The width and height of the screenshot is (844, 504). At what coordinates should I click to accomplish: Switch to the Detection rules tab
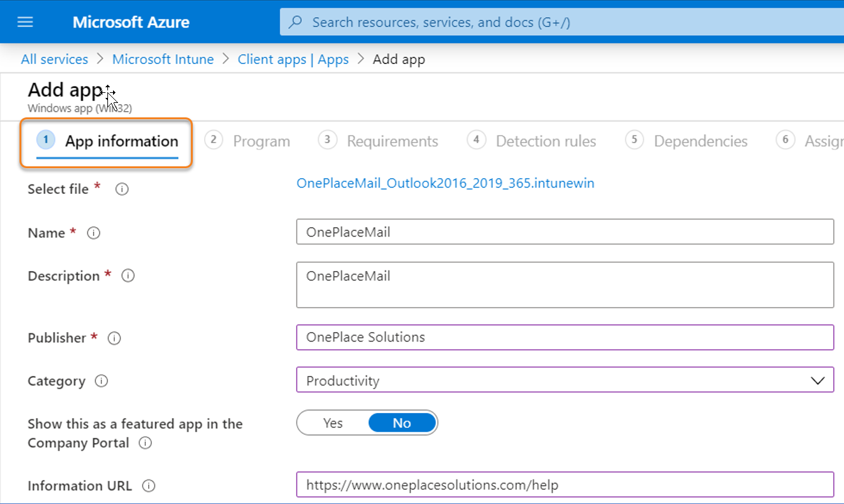532,141
